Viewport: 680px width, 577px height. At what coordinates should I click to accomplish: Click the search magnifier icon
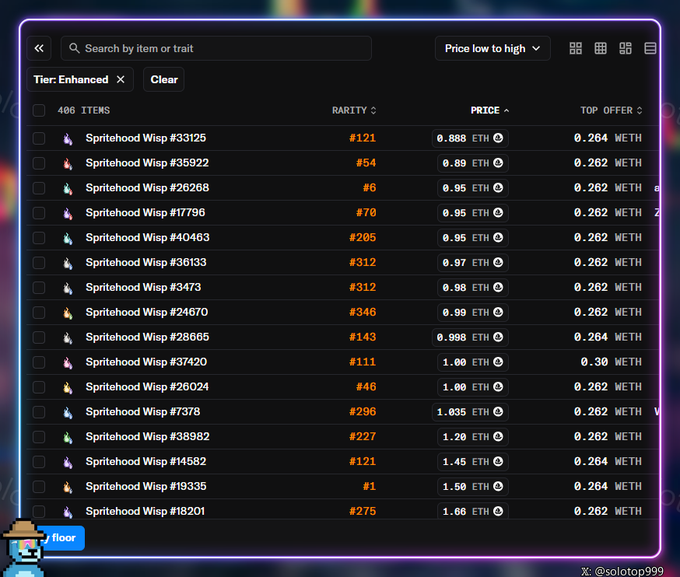click(74, 48)
